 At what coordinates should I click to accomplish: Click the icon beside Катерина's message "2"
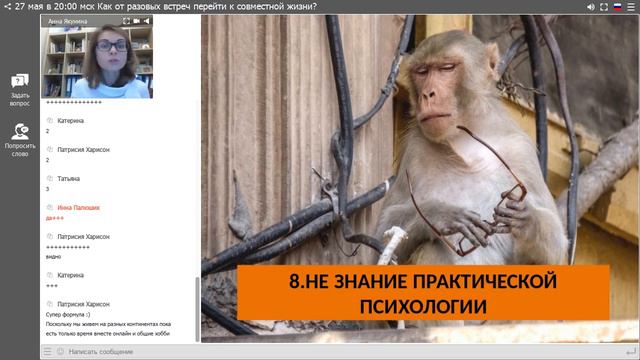point(50,120)
